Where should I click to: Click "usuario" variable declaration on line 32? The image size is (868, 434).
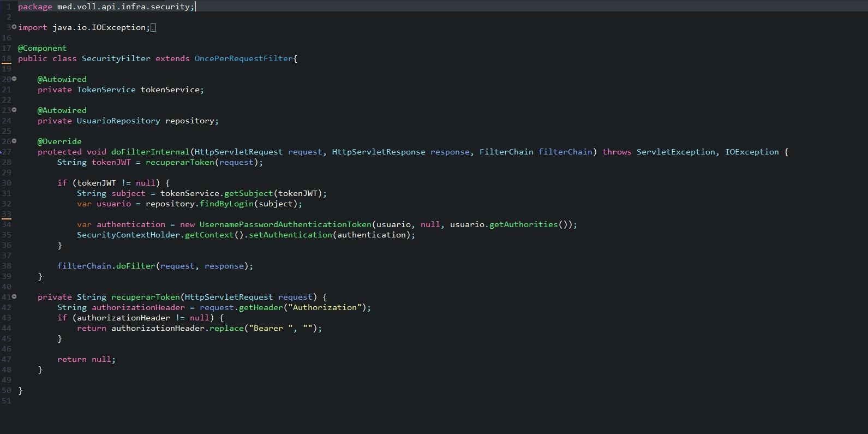(x=113, y=204)
